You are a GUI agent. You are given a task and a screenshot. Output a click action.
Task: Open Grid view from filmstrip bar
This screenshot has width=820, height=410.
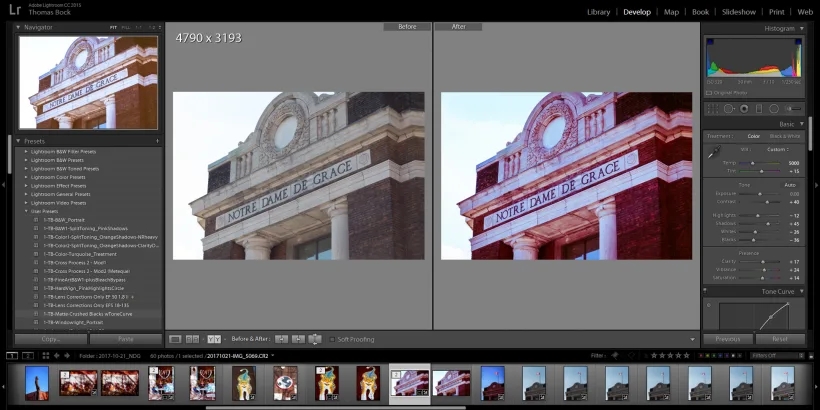click(45, 355)
